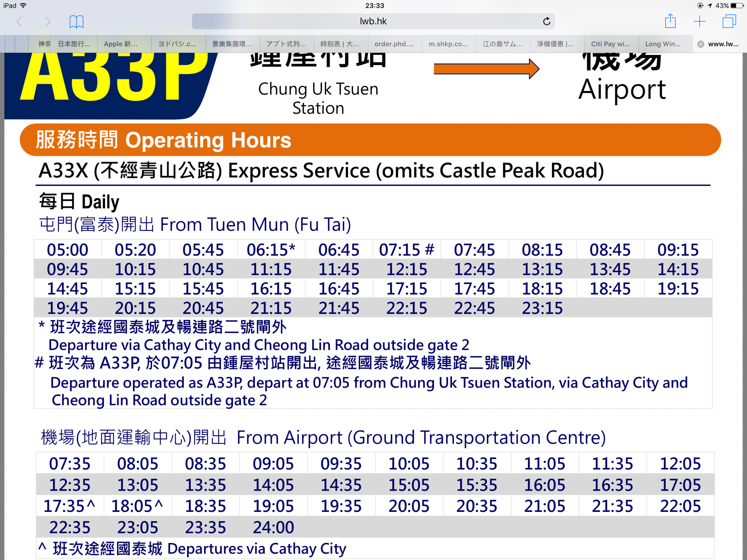Screen dimensions: 747x560
Task: Open the Long Win... tab
Action: 663,44
